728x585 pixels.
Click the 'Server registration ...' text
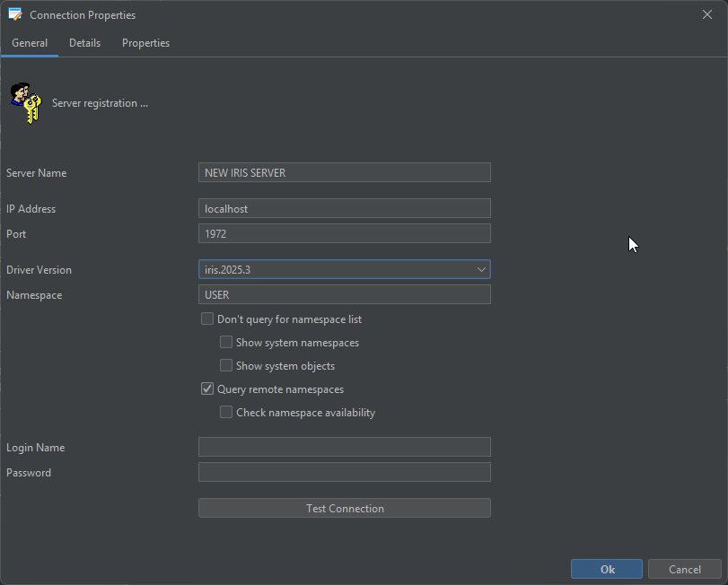tap(100, 103)
